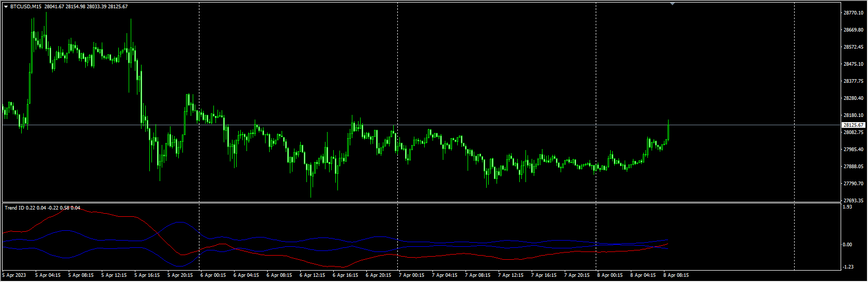Click indicator scale value 1.93
Image resolution: width=868 pixels, height=282 pixels.
847,207
